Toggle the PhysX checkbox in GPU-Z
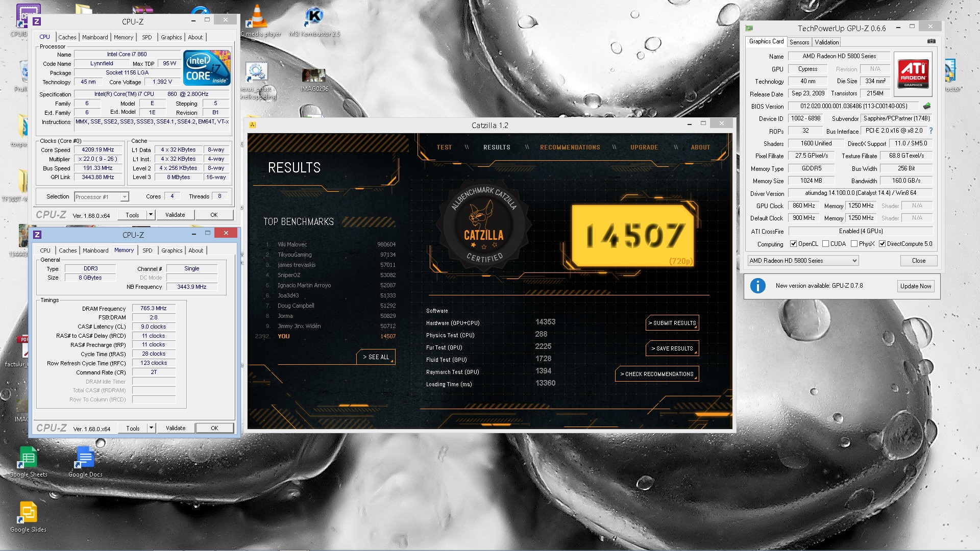980x551 pixels. click(x=854, y=244)
